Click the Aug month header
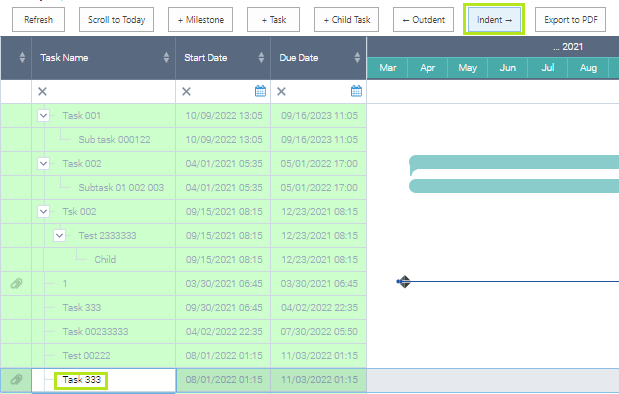 pyautogui.click(x=588, y=68)
